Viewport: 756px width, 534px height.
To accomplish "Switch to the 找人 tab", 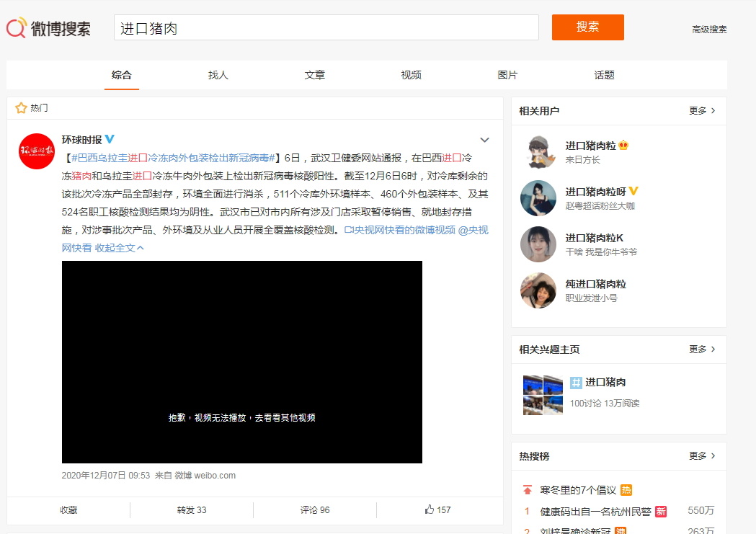I will 218,75.
